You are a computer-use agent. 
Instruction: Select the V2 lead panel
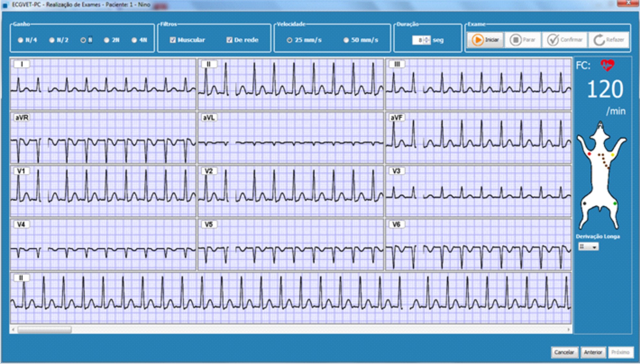(x=291, y=191)
